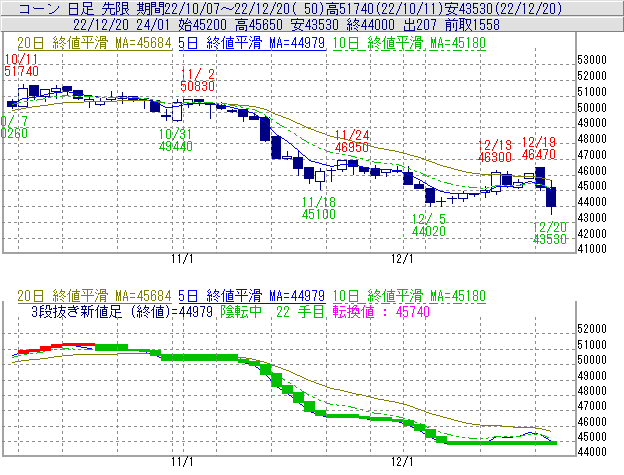The image size is (624, 475).
Task: Select the 12/19 46470 high label
Action: (x=539, y=148)
